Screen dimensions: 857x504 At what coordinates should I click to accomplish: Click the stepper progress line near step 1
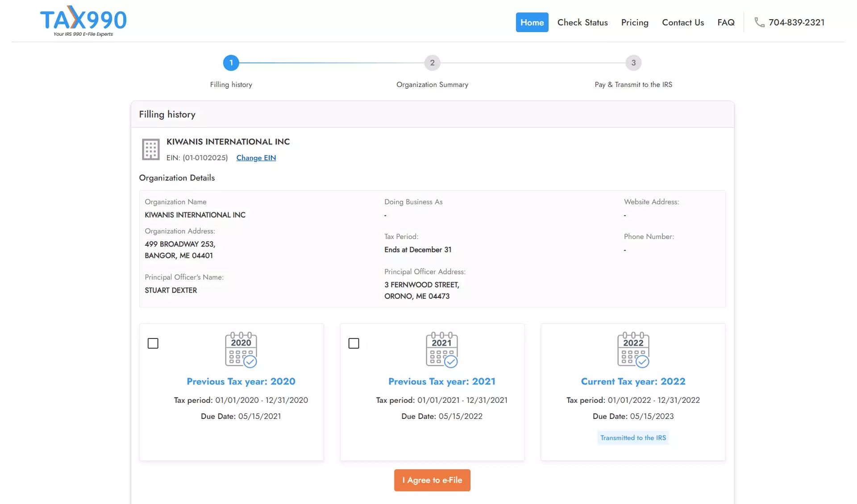[312, 63]
